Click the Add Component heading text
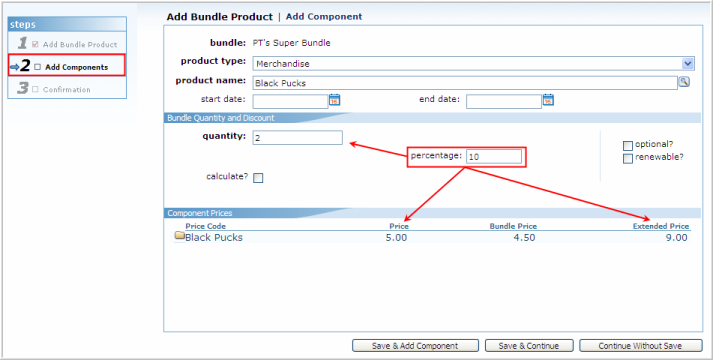 [x=324, y=16]
